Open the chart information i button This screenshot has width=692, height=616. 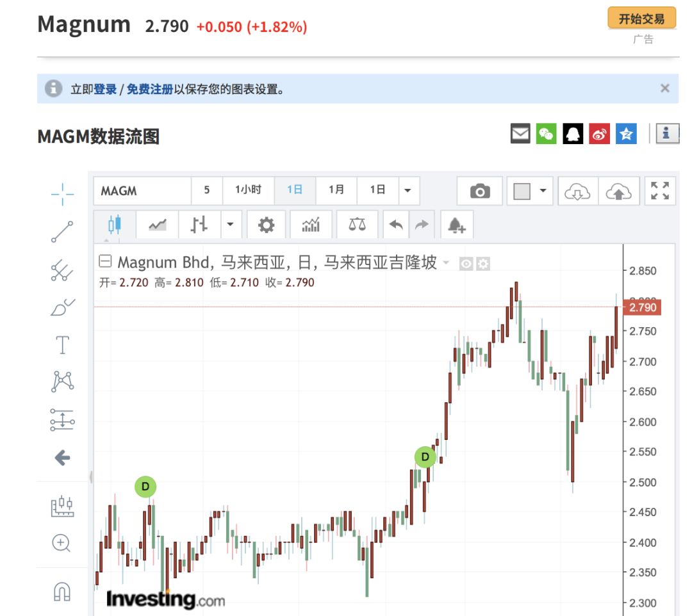(x=666, y=133)
